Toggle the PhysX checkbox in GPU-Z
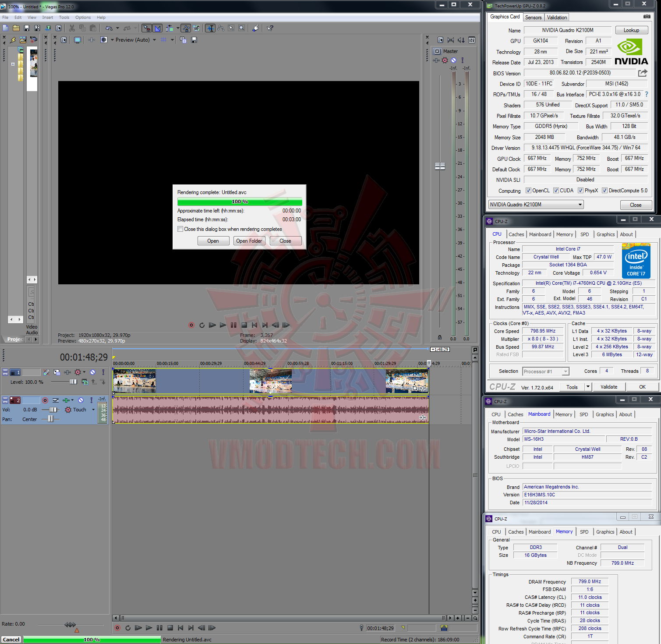This screenshot has height=644, width=661. 580,191
